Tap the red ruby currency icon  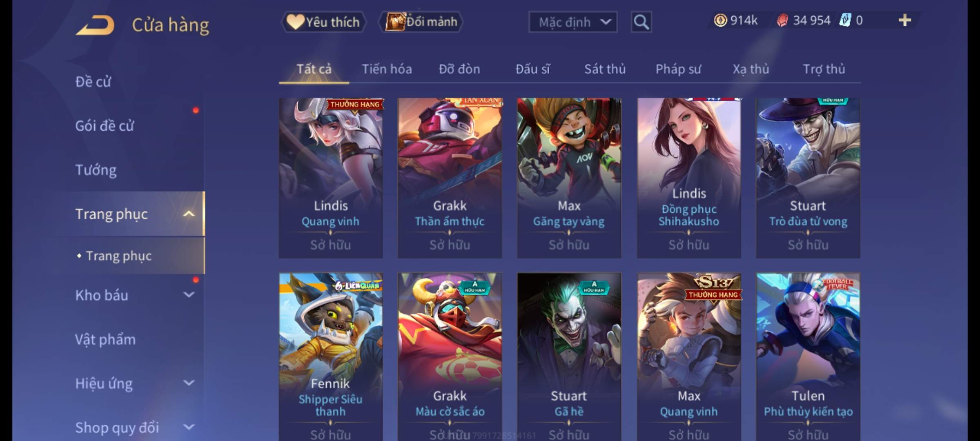[x=782, y=20]
